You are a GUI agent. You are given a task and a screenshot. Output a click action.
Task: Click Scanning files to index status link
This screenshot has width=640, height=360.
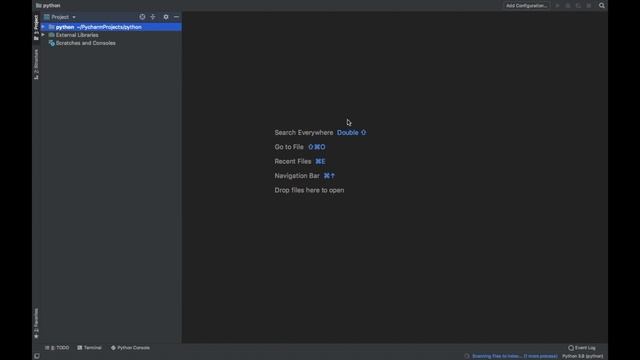pos(515,356)
